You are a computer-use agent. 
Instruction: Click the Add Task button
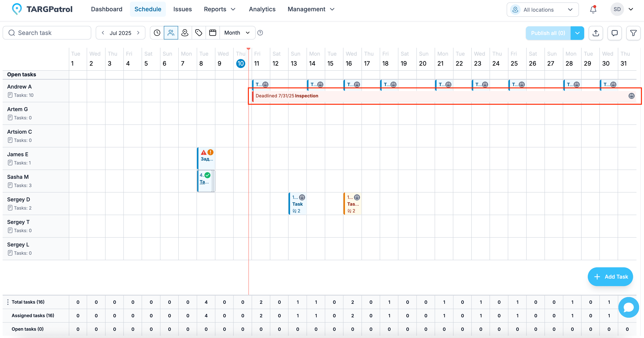pyautogui.click(x=610, y=277)
